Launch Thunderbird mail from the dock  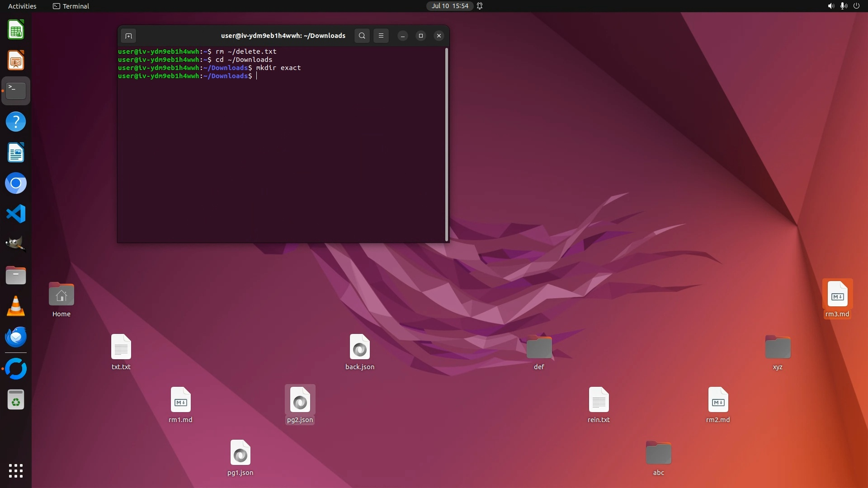[16, 337]
